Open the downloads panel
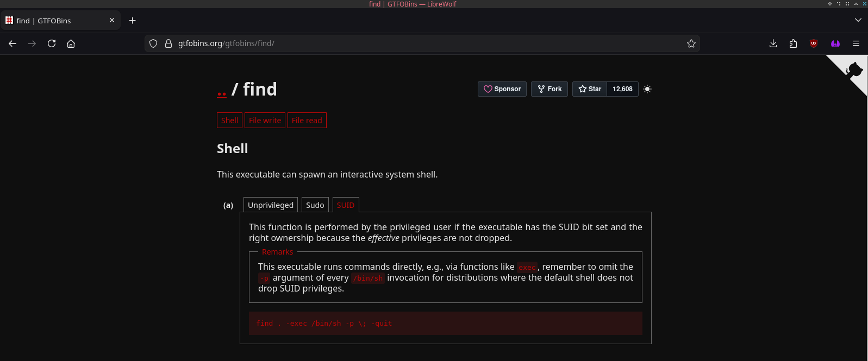This screenshot has height=361, width=868. [x=773, y=43]
